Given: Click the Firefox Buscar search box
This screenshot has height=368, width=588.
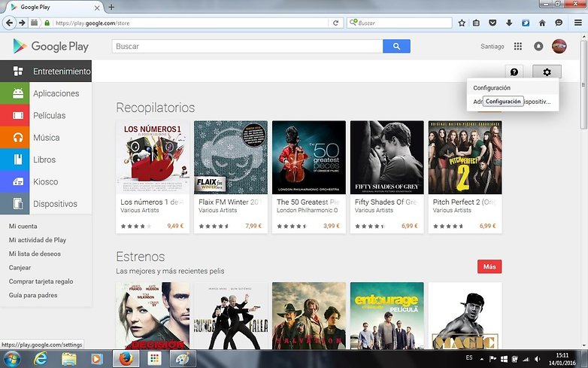Looking at the screenshot, I should (399, 23).
